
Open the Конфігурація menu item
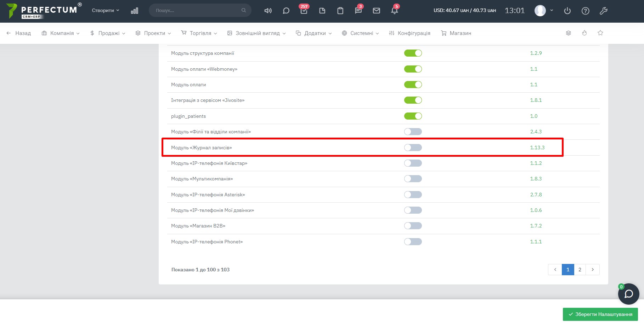(x=409, y=33)
